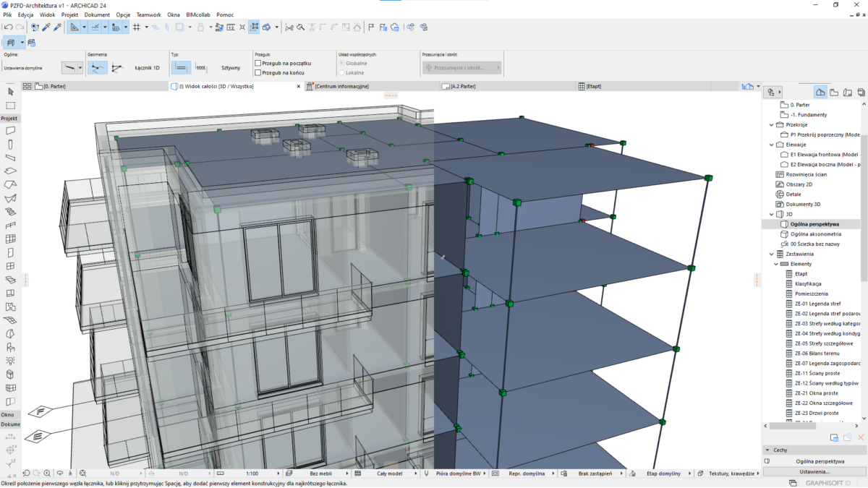The width and height of the screenshot is (868, 488).
Task: Collapse the 'Zestawienia' tree node
Action: [x=772, y=254]
